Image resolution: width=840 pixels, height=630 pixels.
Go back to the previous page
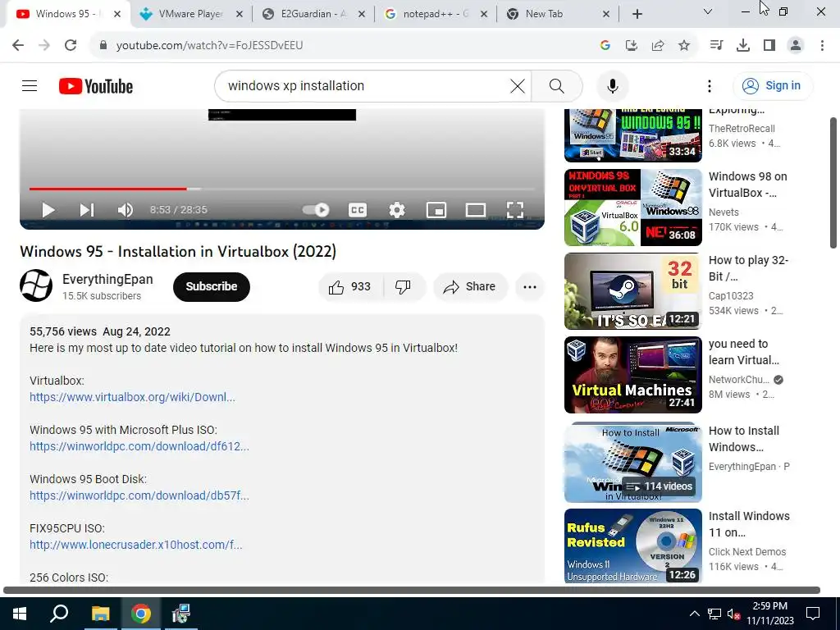pyautogui.click(x=18, y=45)
